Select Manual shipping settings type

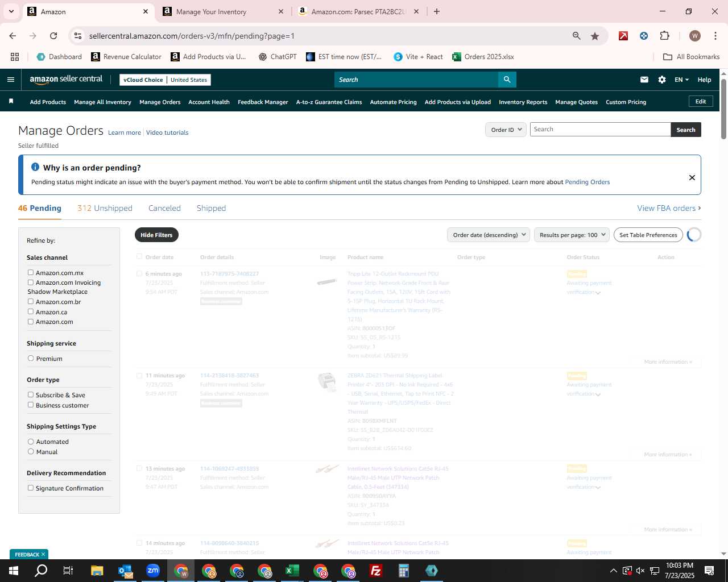(x=31, y=451)
